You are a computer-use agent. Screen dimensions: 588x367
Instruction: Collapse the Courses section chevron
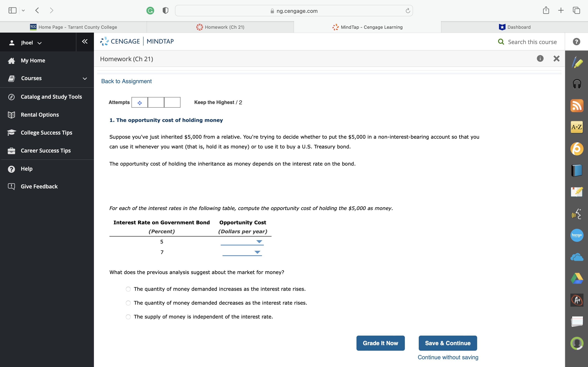84,78
